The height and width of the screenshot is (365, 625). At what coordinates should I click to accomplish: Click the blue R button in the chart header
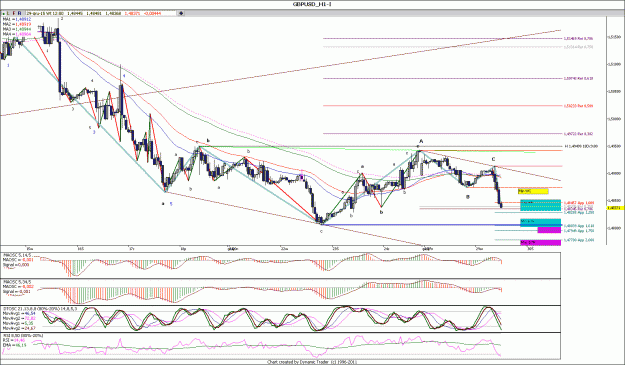(20, 13)
